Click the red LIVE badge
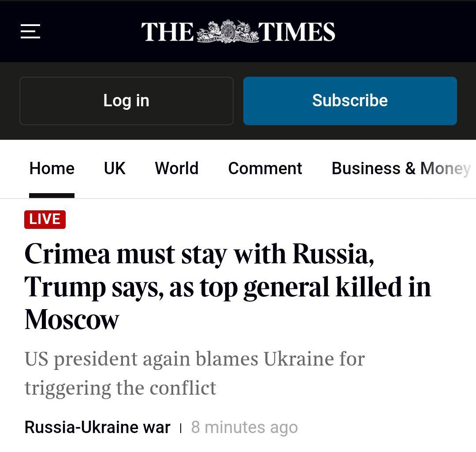Image resolution: width=476 pixels, height=452 pixels. (x=45, y=219)
